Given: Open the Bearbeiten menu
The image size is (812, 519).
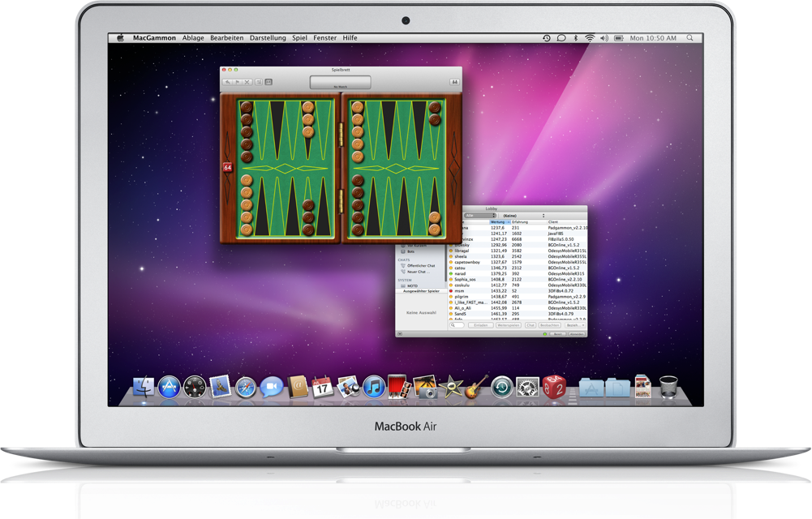Looking at the screenshot, I should coord(227,38).
